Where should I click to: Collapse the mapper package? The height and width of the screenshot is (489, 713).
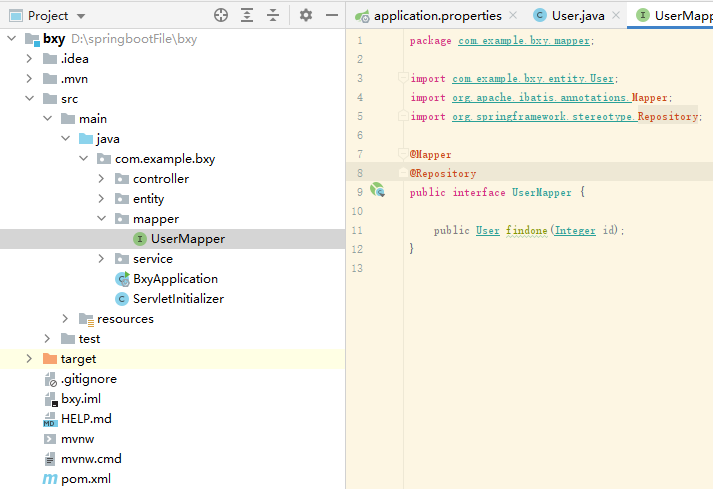[102, 218]
